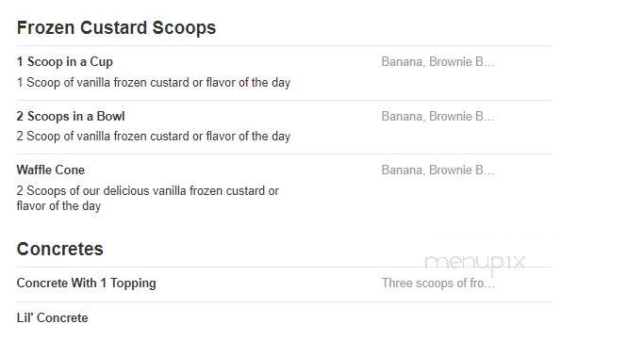This screenshot has width=644, height=340.
Task: Expand truncated flavors for Waffle Cone
Action: click(438, 170)
